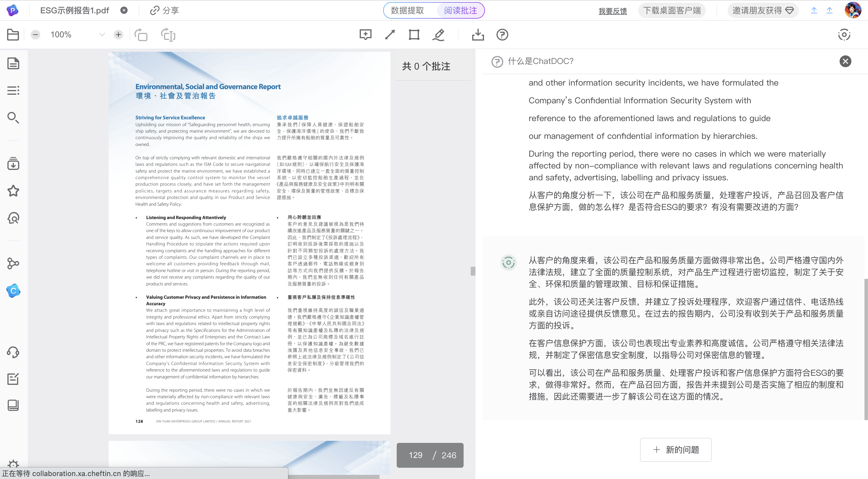Close the ChatDOC chat panel

click(x=845, y=61)
